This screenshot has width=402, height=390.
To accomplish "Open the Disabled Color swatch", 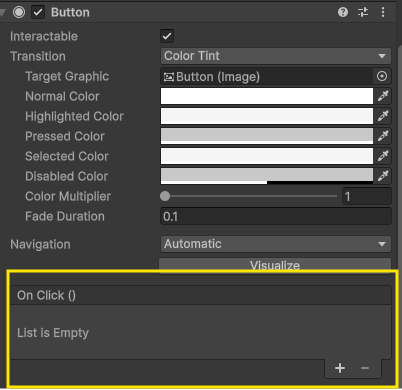I will (267, 176).
